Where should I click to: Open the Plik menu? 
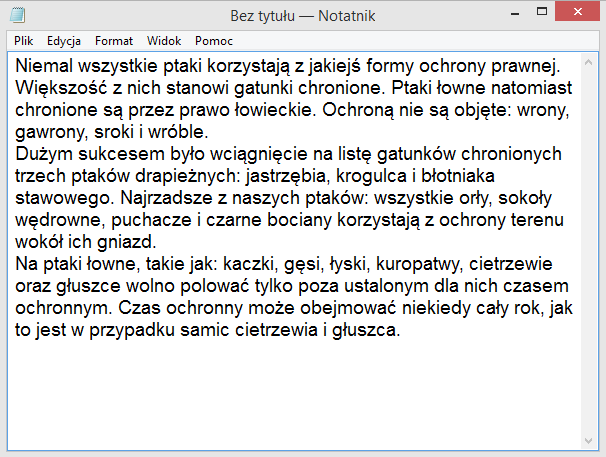click(24, 41)
